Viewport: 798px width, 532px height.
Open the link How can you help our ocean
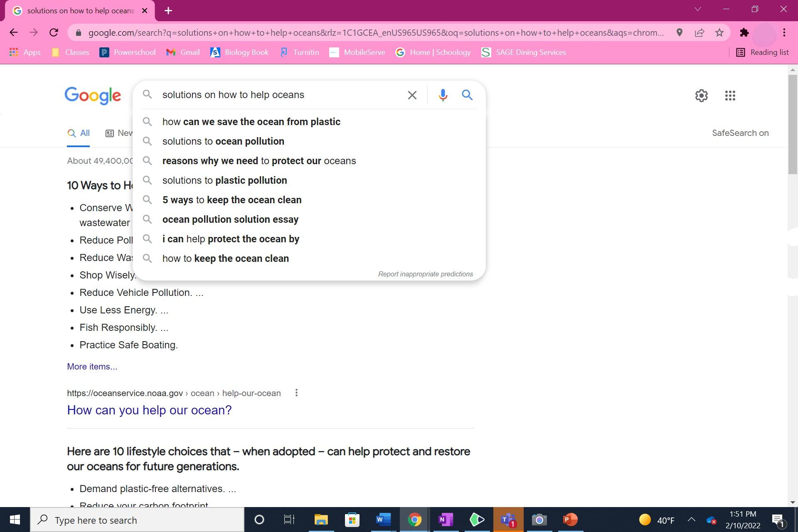[149, 410]
